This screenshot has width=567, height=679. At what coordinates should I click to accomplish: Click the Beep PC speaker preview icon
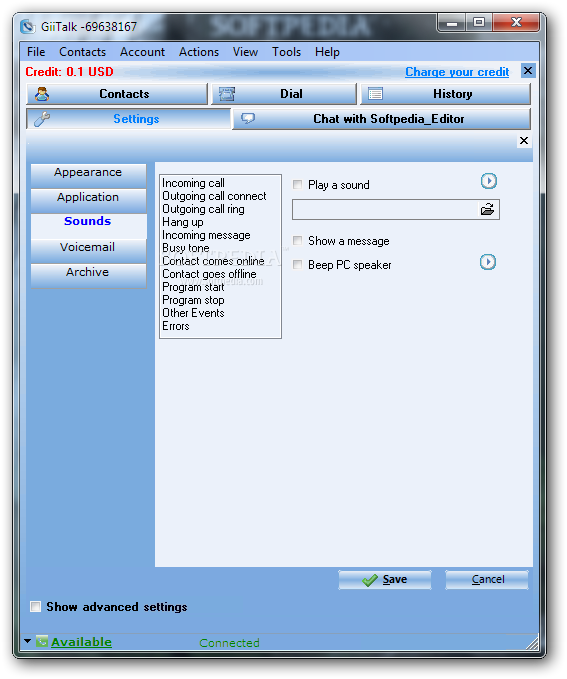488,262
